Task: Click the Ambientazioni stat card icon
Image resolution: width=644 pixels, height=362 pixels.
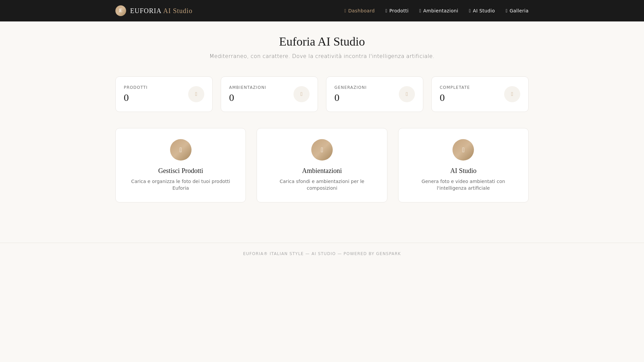Action: pyautogui.click(x=302, y=94)
